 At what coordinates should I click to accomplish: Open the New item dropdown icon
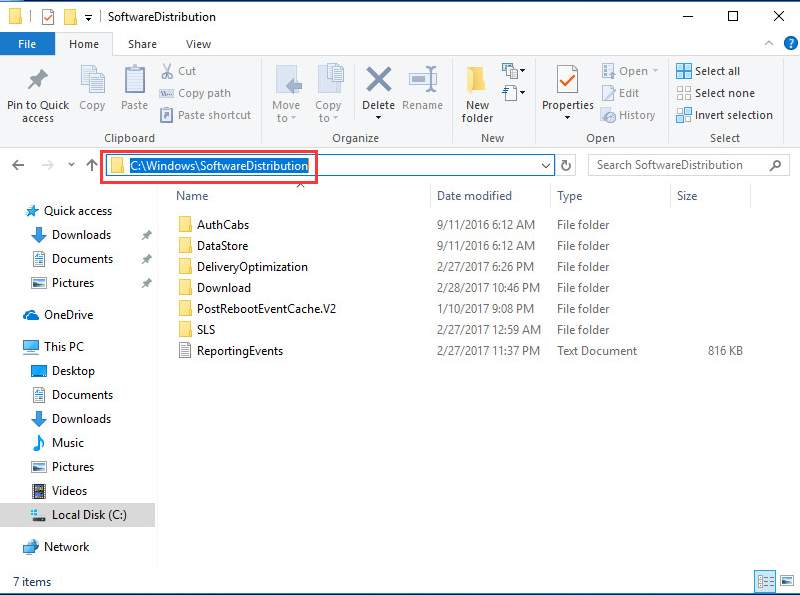click(513, 70)
